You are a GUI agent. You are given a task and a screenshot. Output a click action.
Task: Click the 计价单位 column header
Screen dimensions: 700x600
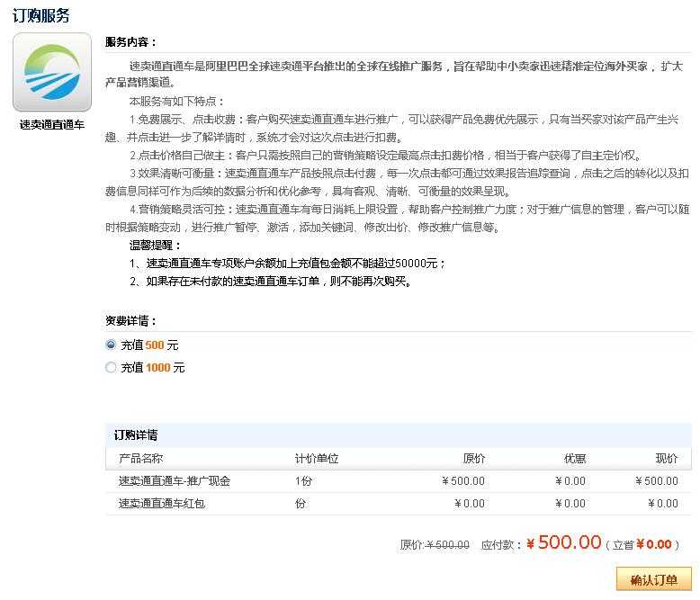[317, 458]
